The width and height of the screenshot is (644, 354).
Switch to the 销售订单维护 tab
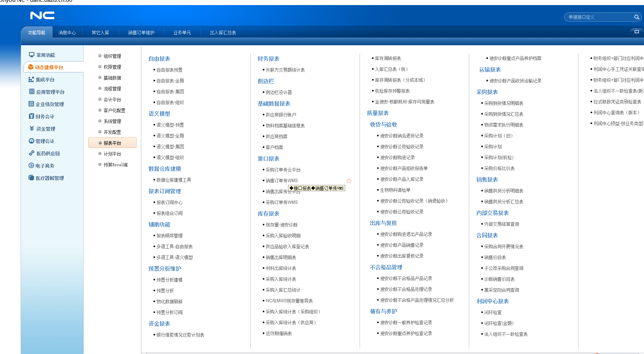[x=141, y=33]
